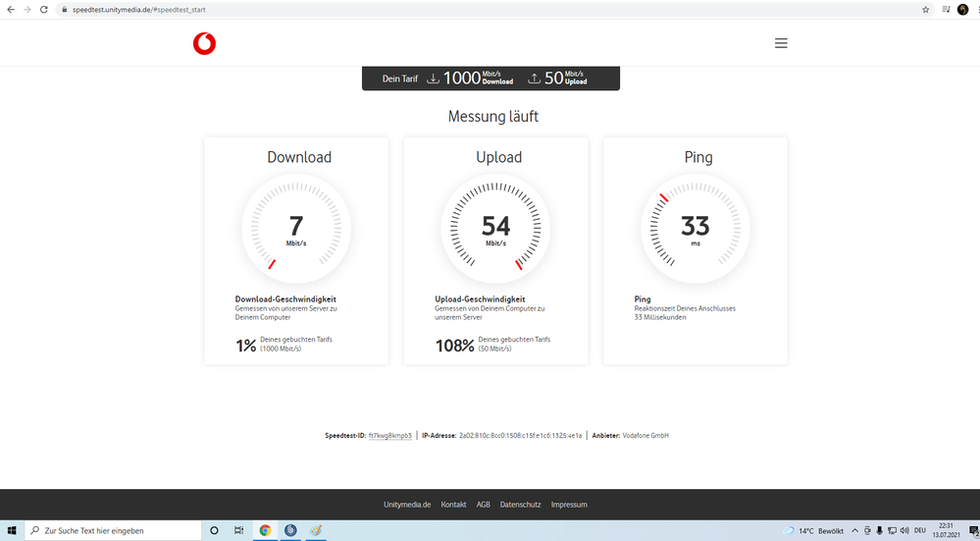The width and height of the screenshot is (980, 541).
Task: Expand hidden system tray icons
Action: (854, 531)
